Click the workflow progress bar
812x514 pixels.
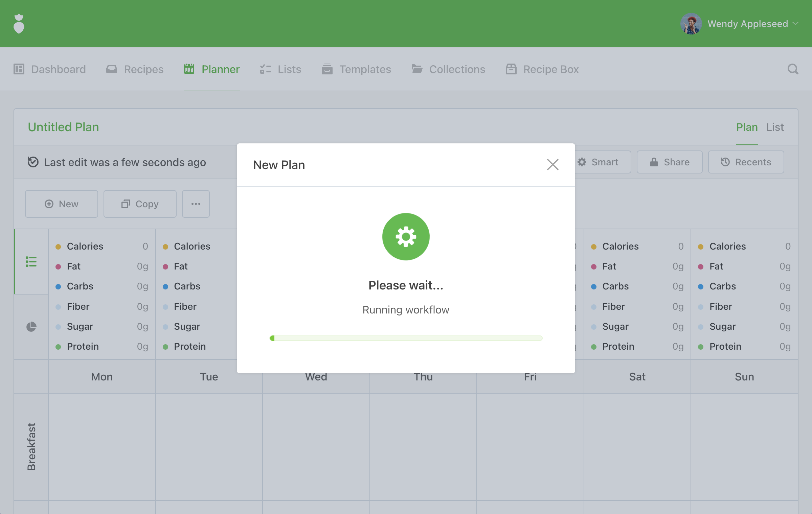pyautogui.click(x=406, y=338)
